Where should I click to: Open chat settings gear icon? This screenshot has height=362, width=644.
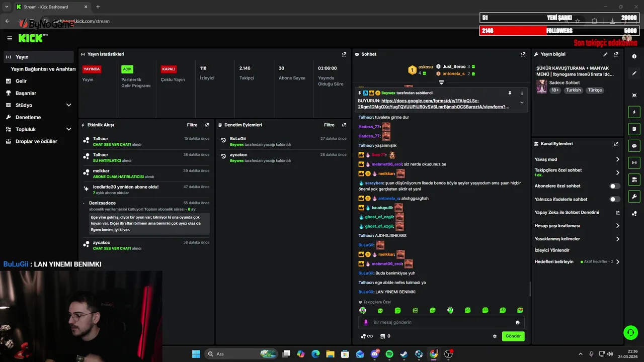pos(495,336)
